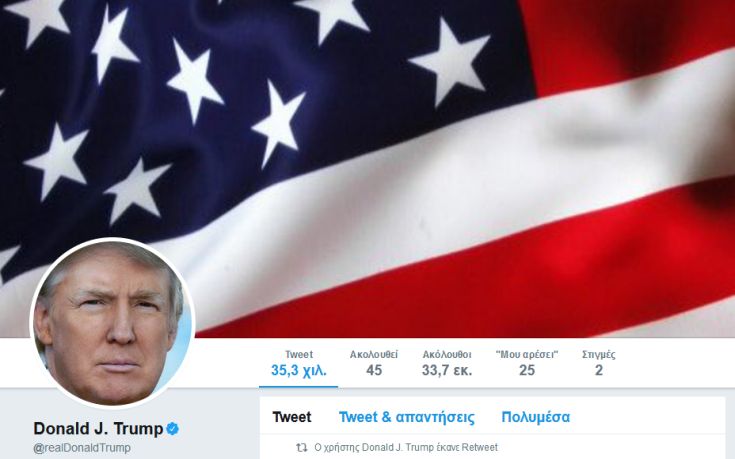The width and height of the screenshot is (735, 459).
Task: Click the 25 likes count
Action: [527, 370]
